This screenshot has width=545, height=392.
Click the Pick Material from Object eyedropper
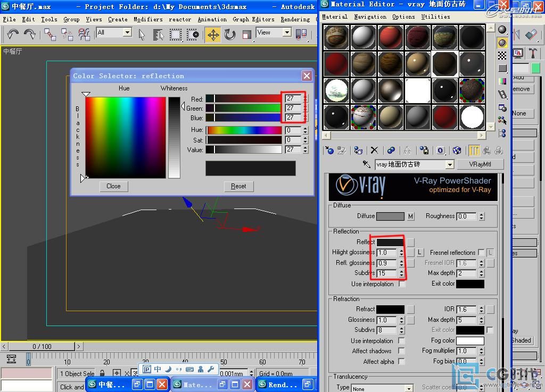(x=367, y=164)
